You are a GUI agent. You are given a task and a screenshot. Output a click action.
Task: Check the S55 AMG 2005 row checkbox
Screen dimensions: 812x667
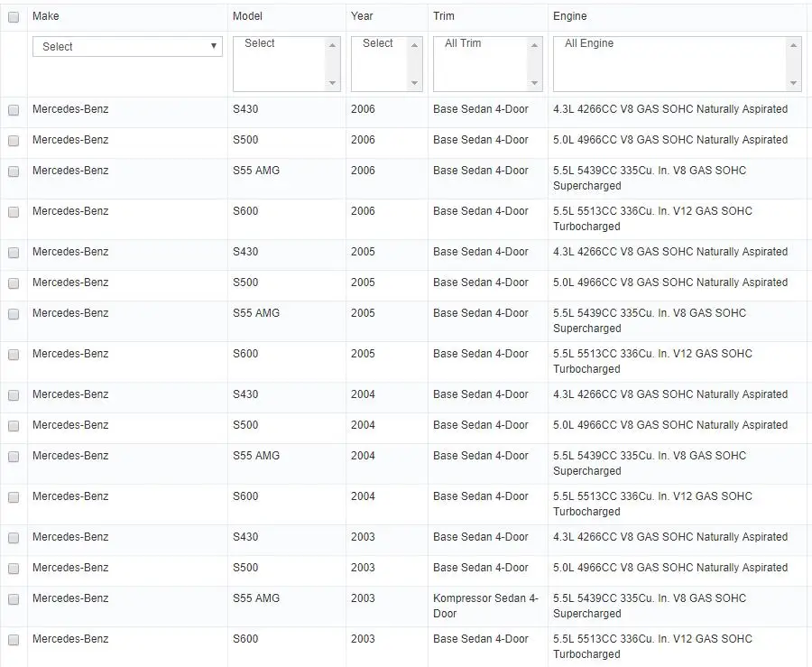coord(14,314)
